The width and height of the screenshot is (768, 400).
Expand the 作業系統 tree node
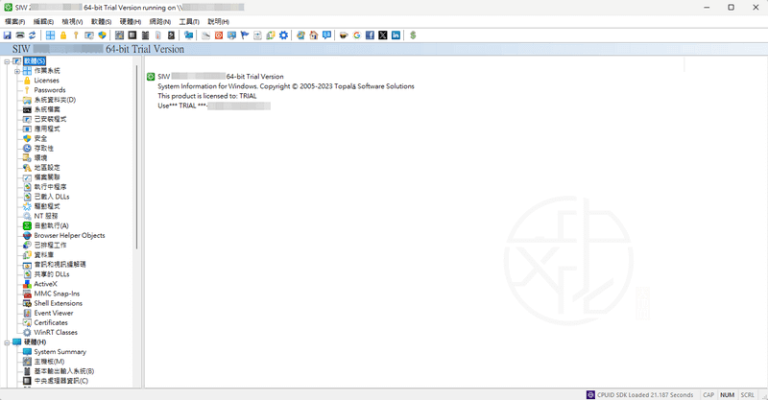[x=17, y=71]
